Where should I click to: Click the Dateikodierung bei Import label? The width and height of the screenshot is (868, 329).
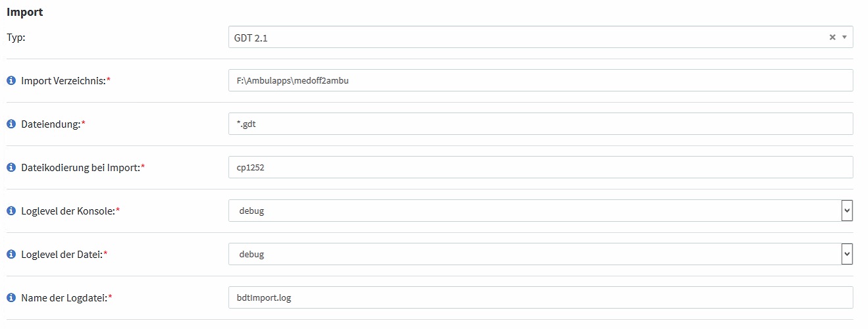pos(83,168)
